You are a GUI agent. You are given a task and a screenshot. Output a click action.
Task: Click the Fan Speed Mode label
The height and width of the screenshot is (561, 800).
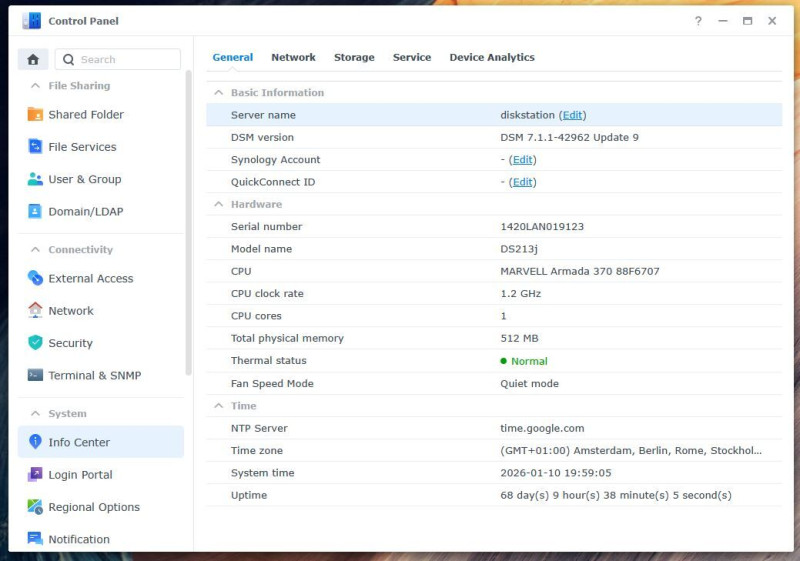click(x=272, y=384)
